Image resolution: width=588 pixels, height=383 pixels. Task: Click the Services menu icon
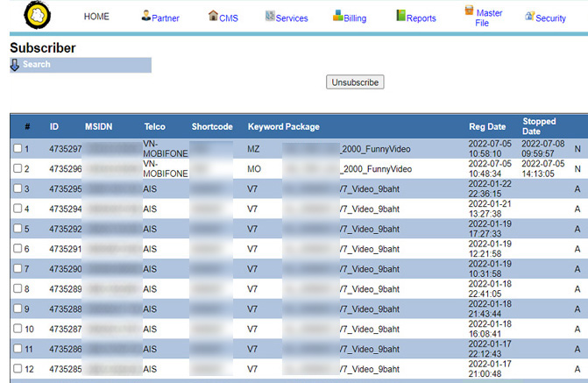point(270,16)
